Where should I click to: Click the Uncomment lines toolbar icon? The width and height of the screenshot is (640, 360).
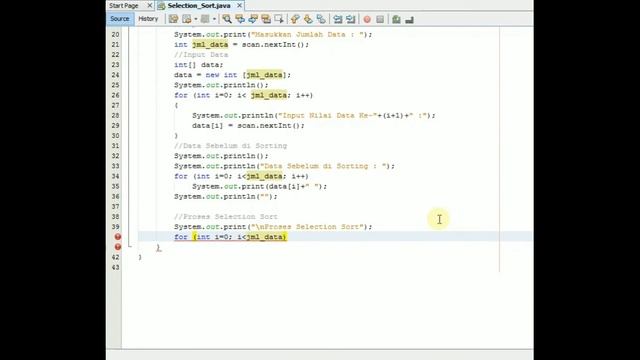[x=409, y=19]
